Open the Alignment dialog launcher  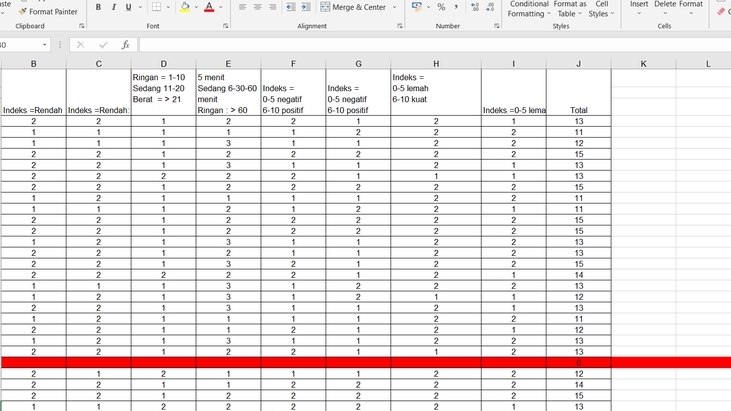[400, 26]
